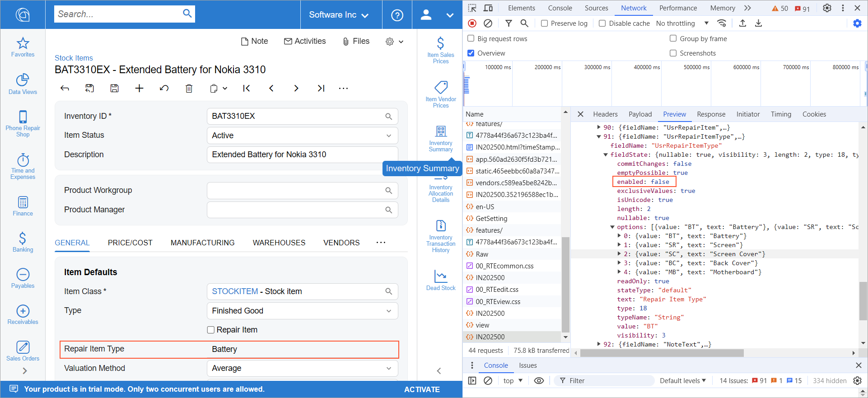Clear the network log in DevTools
Image resolution: width=868 pixels, height=398 pixels.
click(488, 23)
